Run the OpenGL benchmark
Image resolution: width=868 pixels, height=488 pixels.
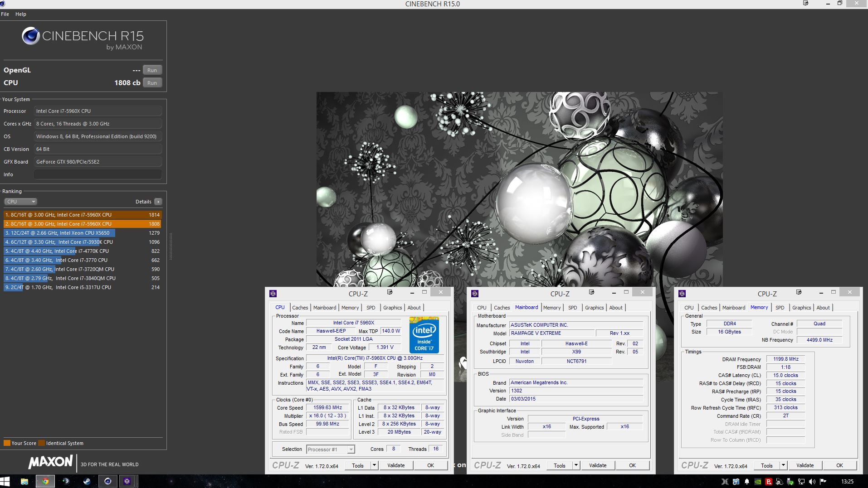[x=152, y=70]
